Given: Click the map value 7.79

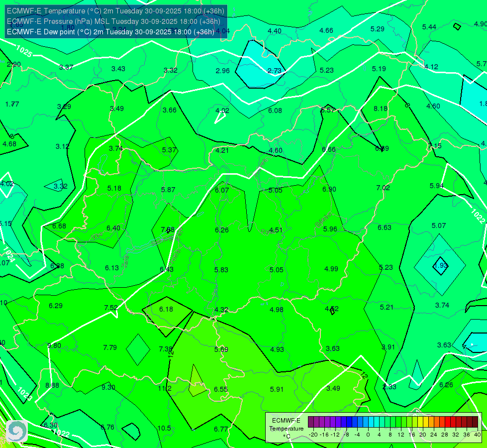Looking at the screenshot, I should point(110,347).
